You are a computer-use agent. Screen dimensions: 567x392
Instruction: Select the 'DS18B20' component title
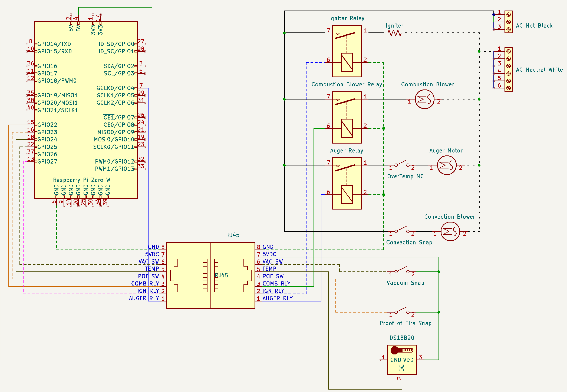pyautogui.click(x=402, y=338)
